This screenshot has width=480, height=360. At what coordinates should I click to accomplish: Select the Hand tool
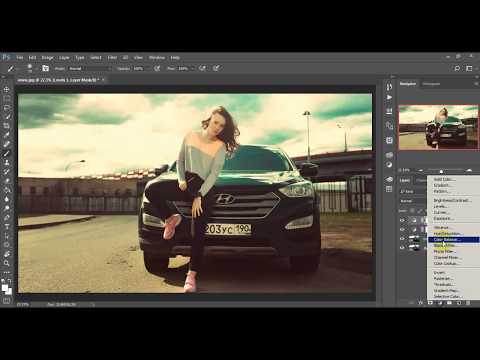click(6, 254)
